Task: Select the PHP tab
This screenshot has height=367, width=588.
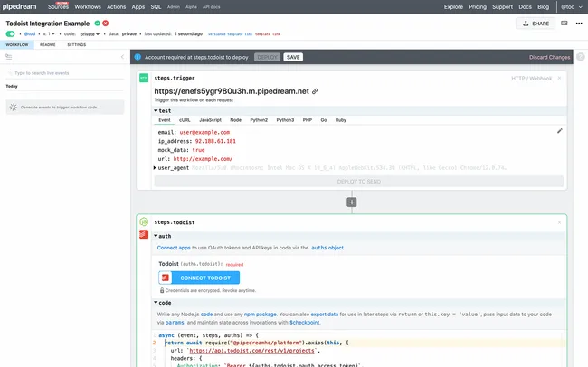Action: 308,120
